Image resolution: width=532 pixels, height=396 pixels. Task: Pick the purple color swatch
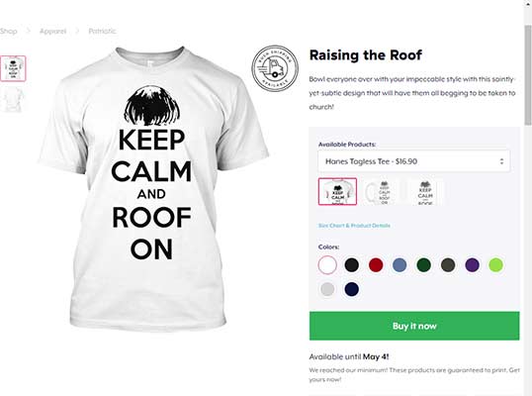(x=472, y=265)
